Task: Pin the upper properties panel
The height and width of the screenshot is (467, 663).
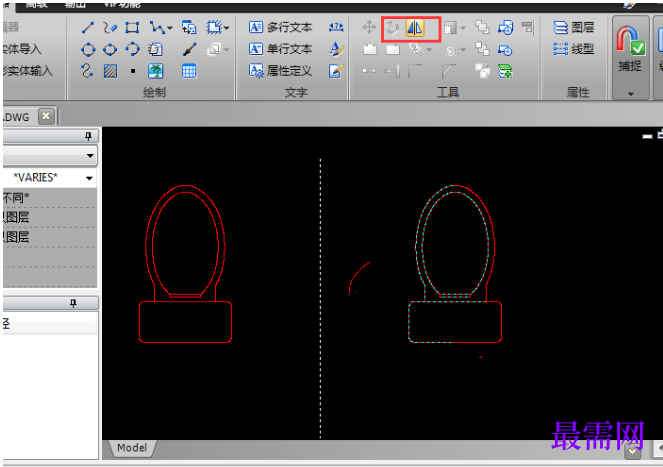Action: pyautogui.click(x=88, y=136)
